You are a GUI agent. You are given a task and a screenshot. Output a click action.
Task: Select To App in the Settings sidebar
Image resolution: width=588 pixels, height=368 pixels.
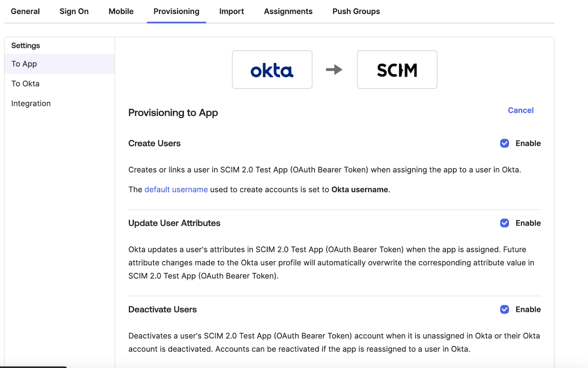coord(24,64)
